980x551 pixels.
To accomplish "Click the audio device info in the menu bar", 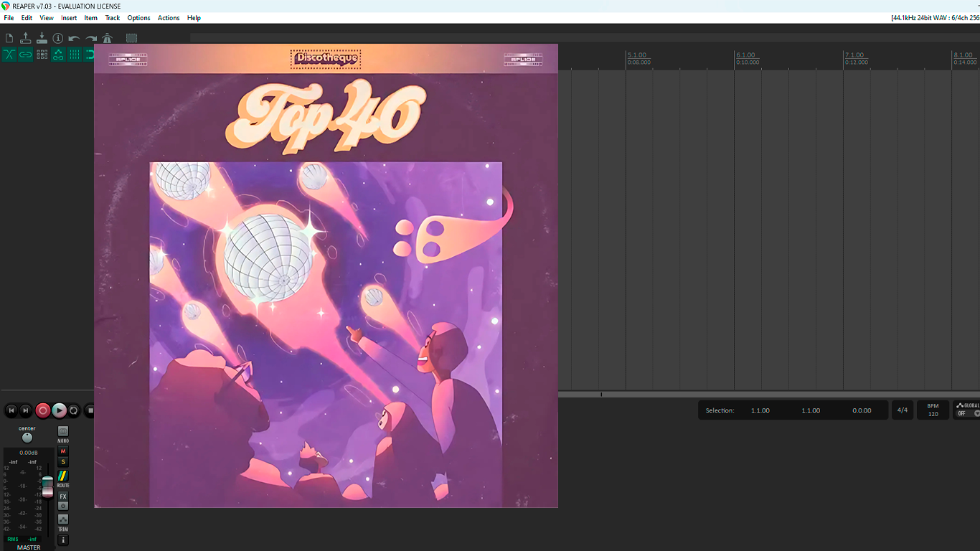I will click(x=935, y=18).
